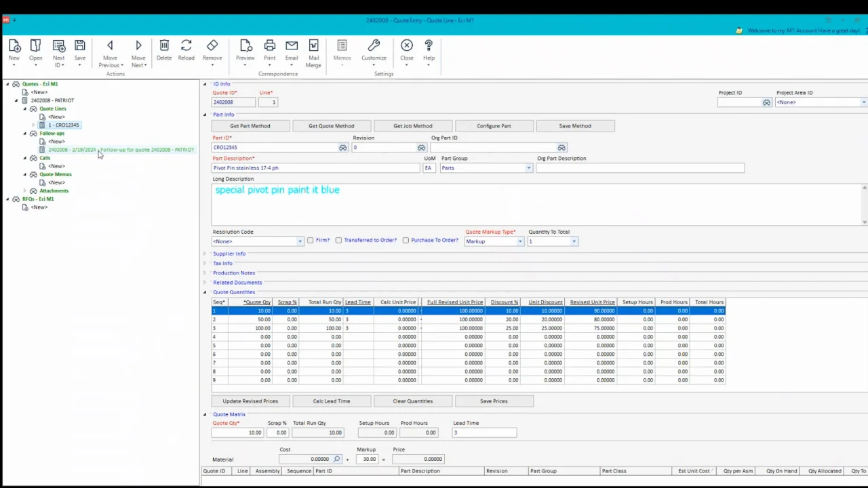Check the Transferred to Order box
The height and width of the screenshot is (488, 868).
338,241
